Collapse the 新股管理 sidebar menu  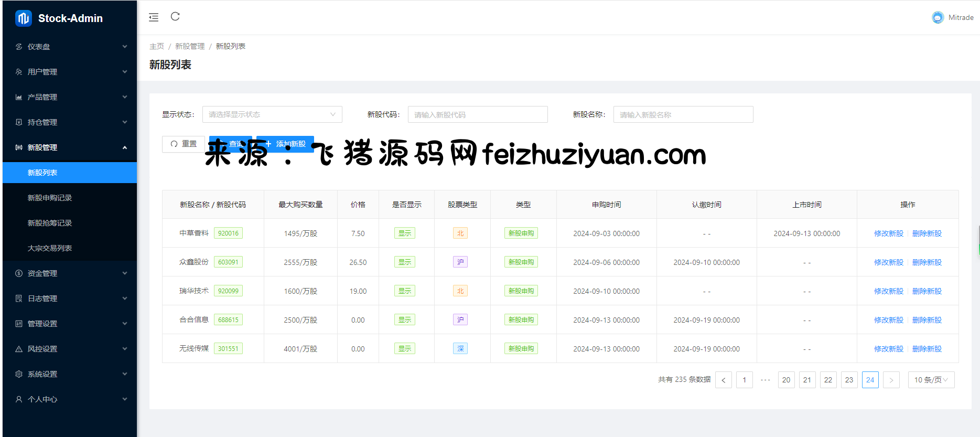[x=69, y=147]
